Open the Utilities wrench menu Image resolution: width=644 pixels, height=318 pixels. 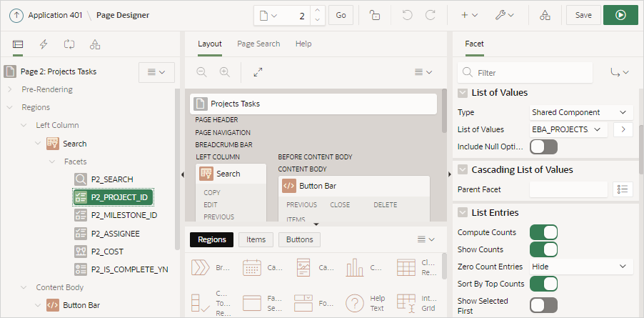point(504,16)
